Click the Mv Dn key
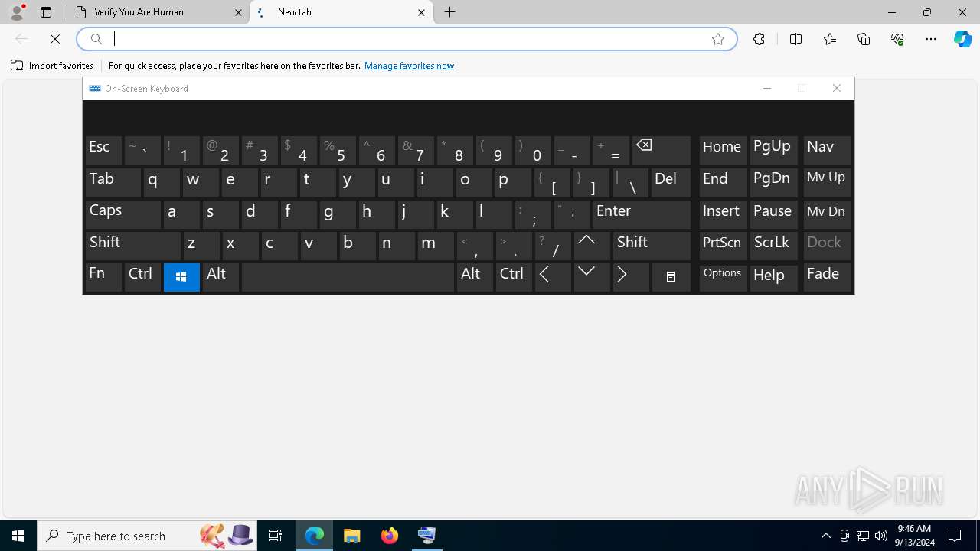Screen dimensions: 980x551 point(827,214)
